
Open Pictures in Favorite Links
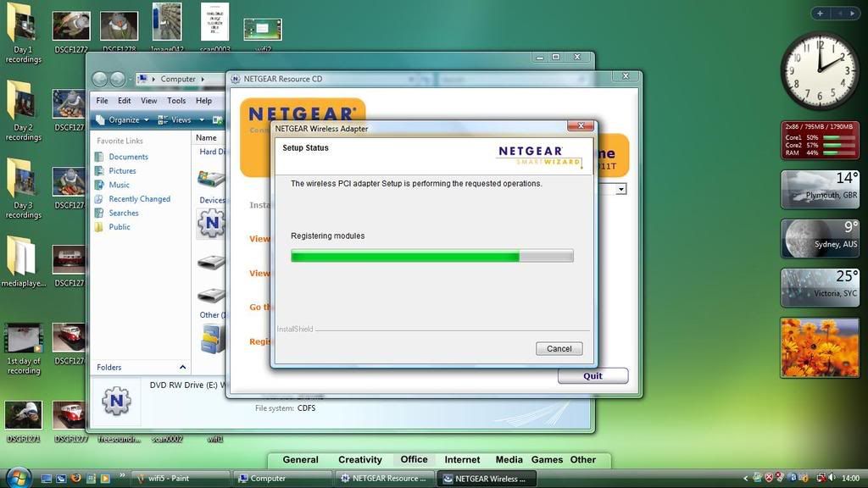click(x=122, y=171)
